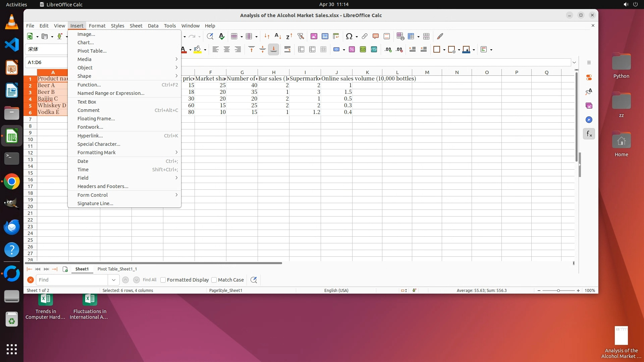Choose Pivot Table... from the Insert menu
Viewport: 644px width, 362px height.
click(x=92, y=51)
